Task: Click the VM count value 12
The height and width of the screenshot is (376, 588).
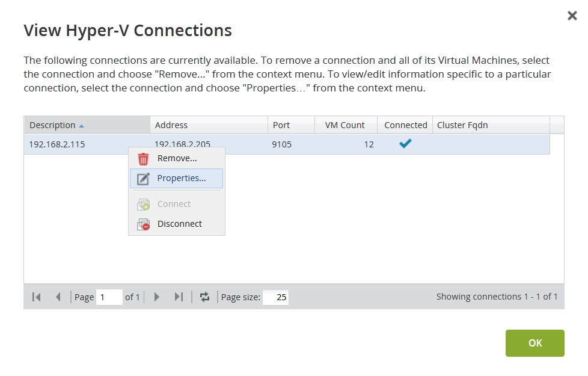Action: click(369, 144)
